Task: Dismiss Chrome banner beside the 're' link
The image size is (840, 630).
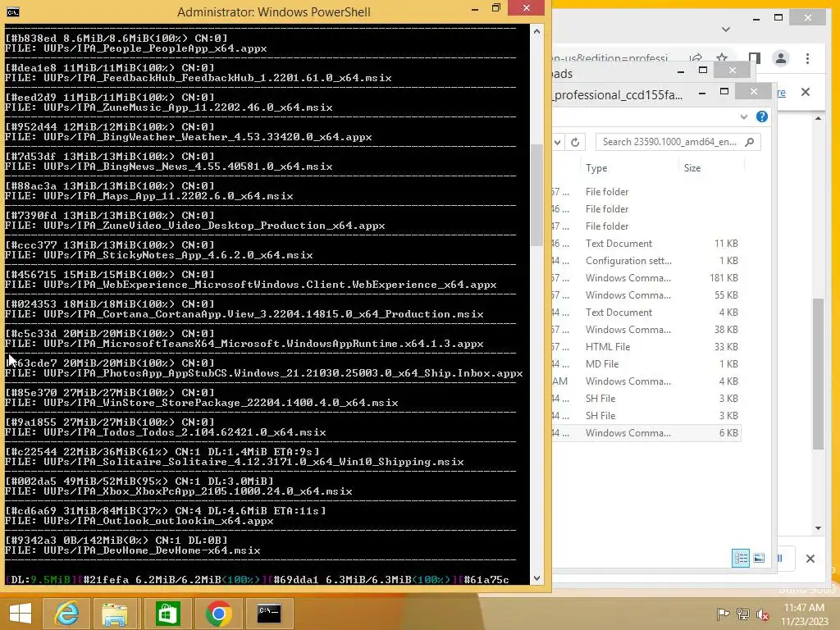Action: (806, 92)
